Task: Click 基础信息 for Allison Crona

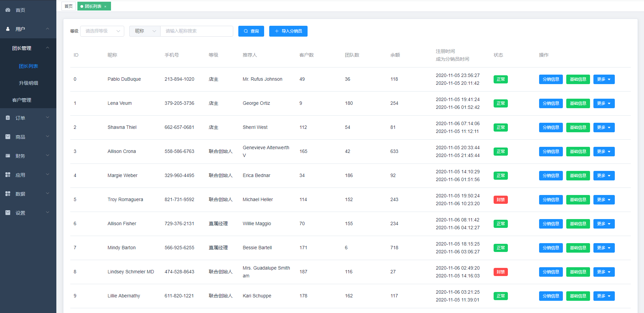Action: click(578, 152)
